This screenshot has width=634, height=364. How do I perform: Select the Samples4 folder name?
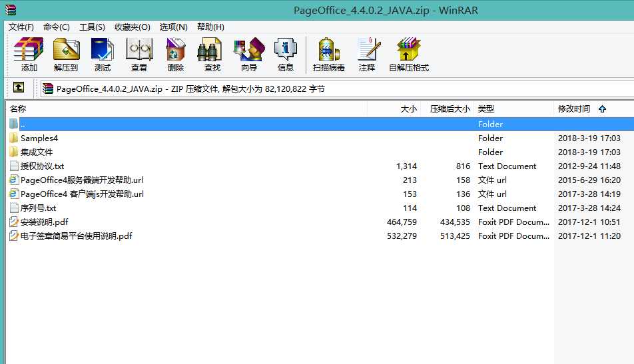point(39,138)
